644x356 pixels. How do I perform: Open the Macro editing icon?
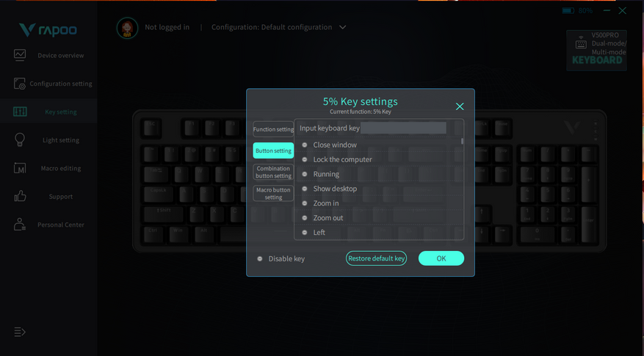(20, 168)
